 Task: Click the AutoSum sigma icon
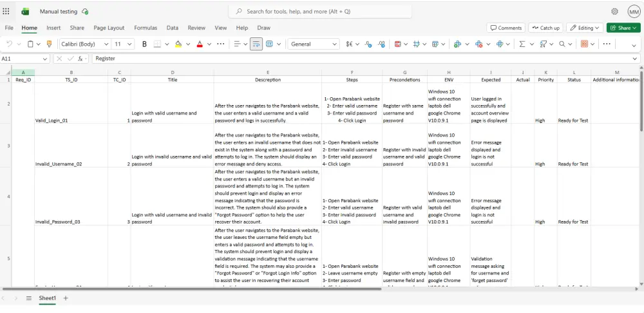[522, 44]
